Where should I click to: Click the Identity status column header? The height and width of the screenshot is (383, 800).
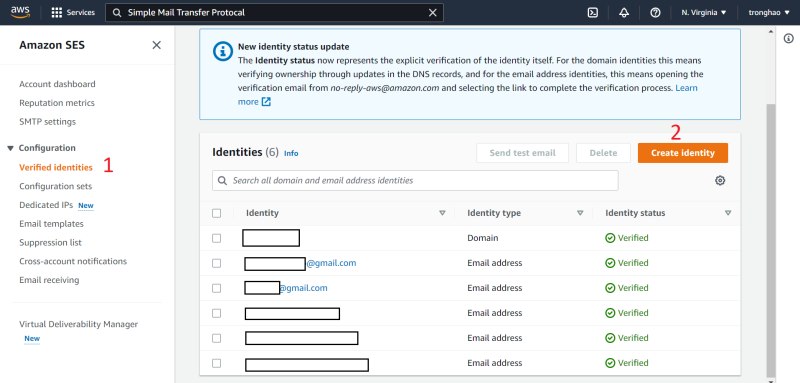click(x=635, y=213)
